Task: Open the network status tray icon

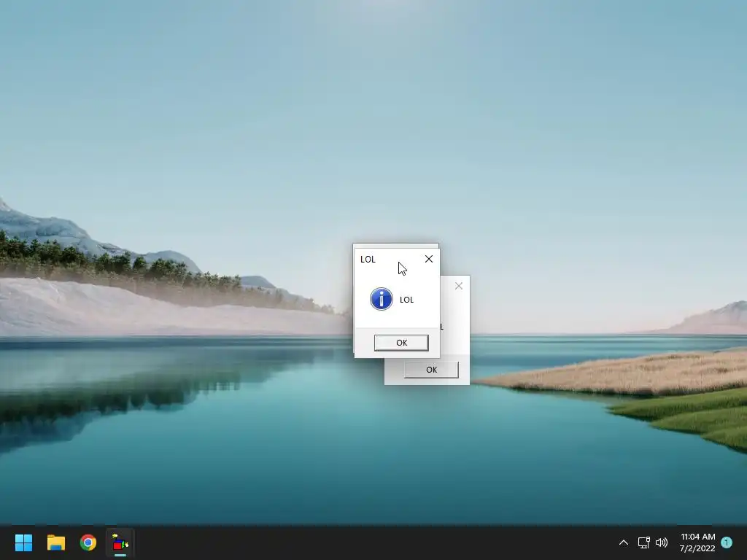Action: 643,542
